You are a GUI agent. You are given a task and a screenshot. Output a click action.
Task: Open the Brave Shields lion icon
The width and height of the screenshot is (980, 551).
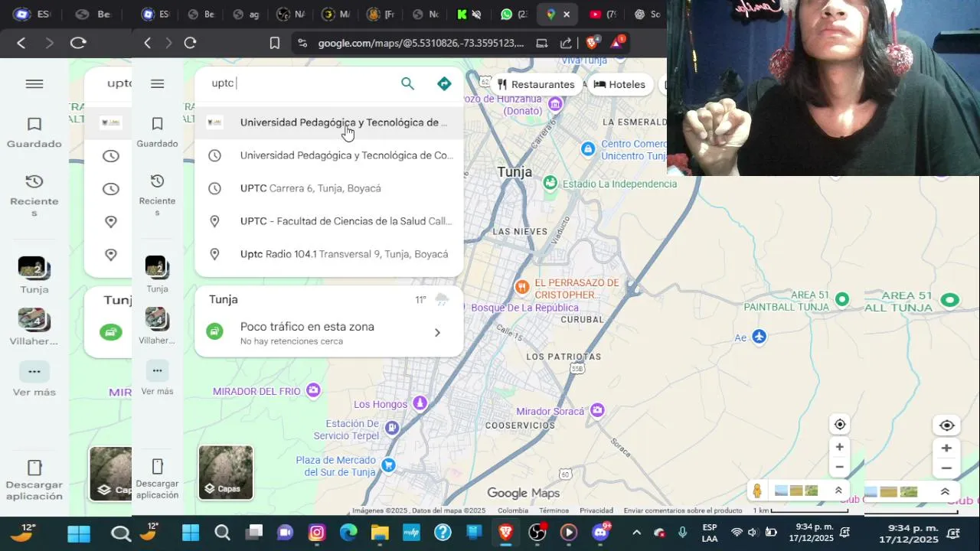tap(593, 43)
